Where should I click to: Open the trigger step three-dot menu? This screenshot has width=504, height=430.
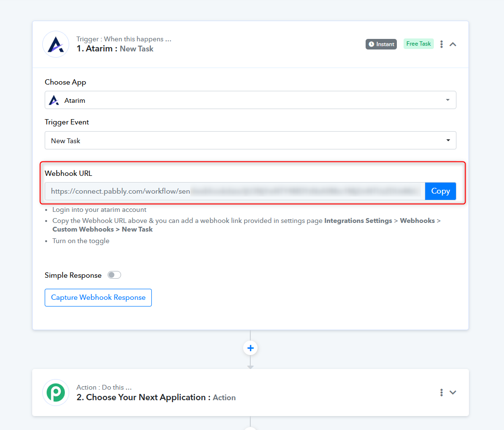441,44
